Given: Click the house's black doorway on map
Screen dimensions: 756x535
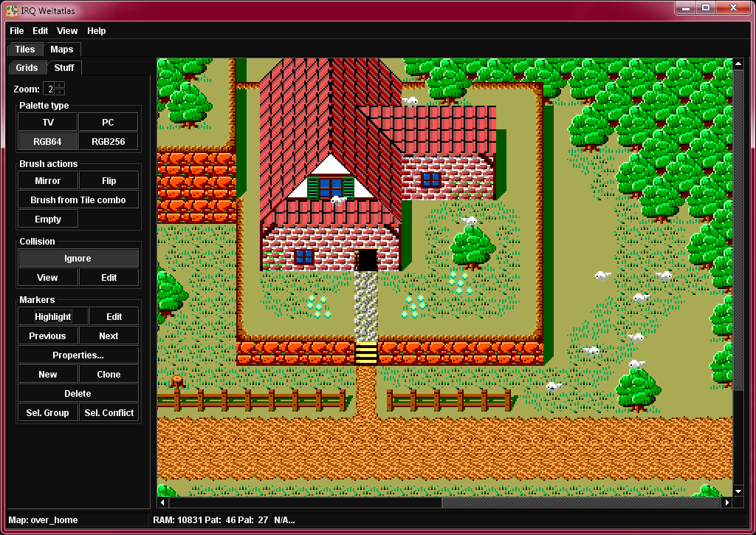Looking at the screenshot, I should [368, 260].
